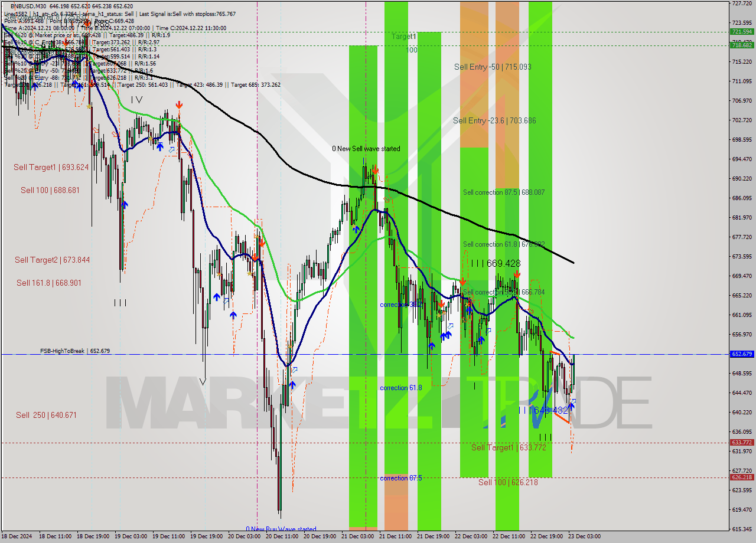Select the '0 New Sell wave started' annotation
This screenshot has height=543, width=756.
366,149
